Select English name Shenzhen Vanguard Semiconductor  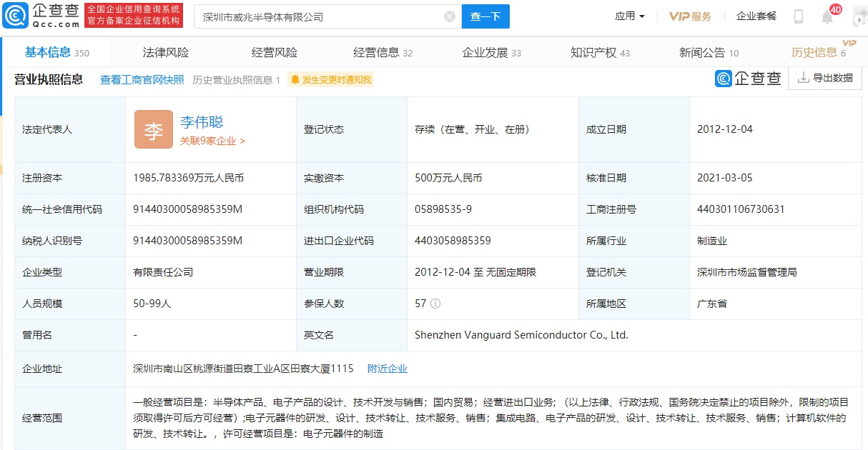521,335
